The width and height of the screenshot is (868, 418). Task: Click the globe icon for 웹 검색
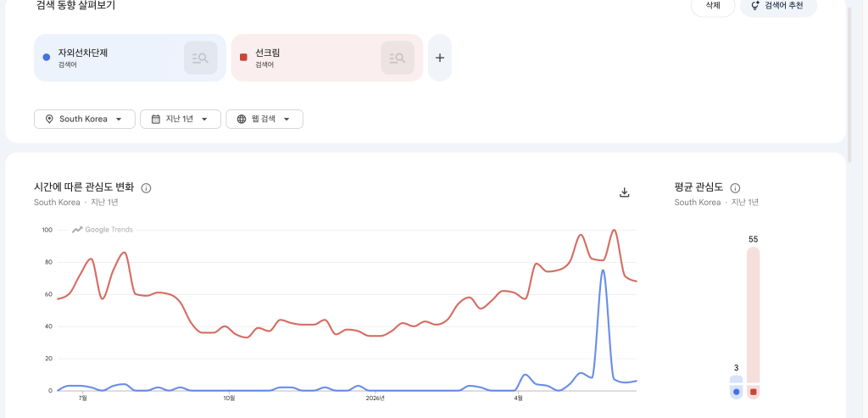tap(242, 119)
